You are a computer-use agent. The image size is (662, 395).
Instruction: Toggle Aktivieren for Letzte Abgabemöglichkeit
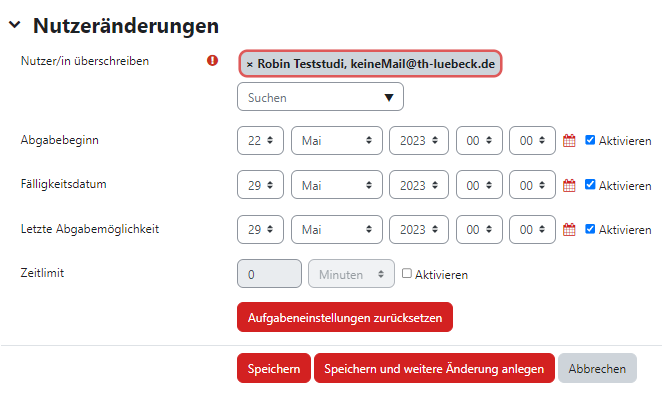click(590, 229)
